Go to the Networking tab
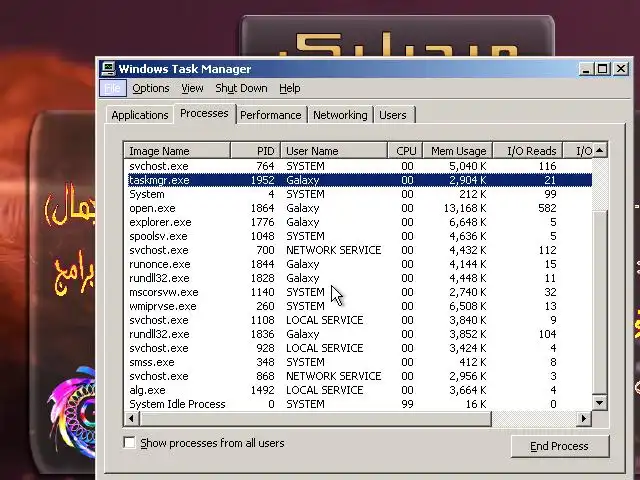This screenshot has height=480, width=640. [340, 115]
